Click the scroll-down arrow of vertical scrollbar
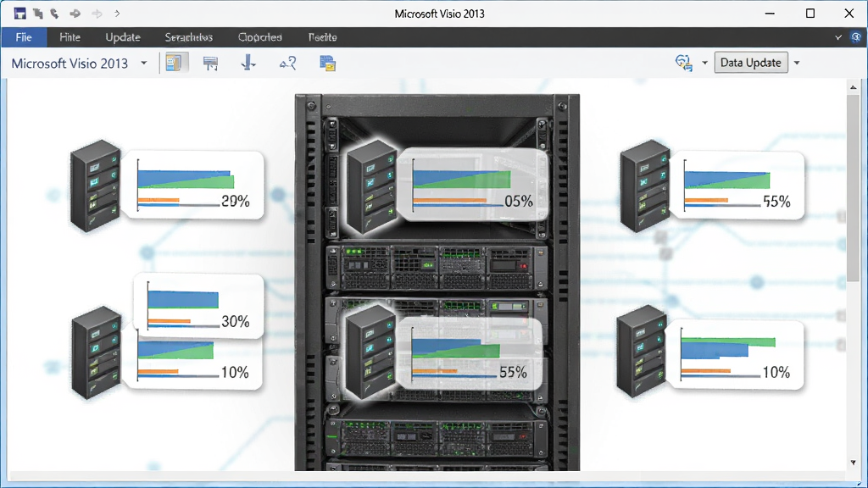This screenshot has height=488, width=868. (x=853, y=463)
